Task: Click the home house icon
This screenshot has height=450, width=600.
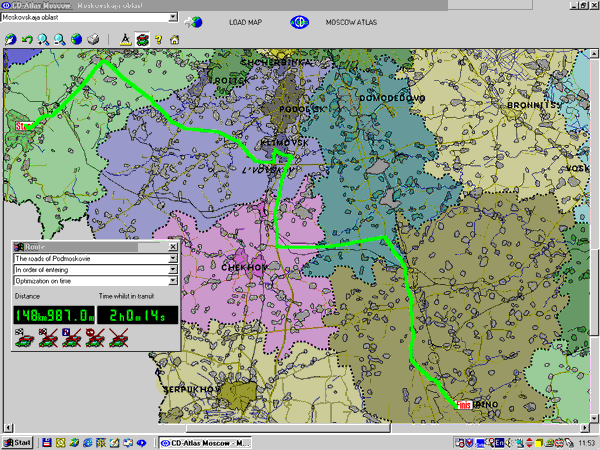Action: point(174,39)
